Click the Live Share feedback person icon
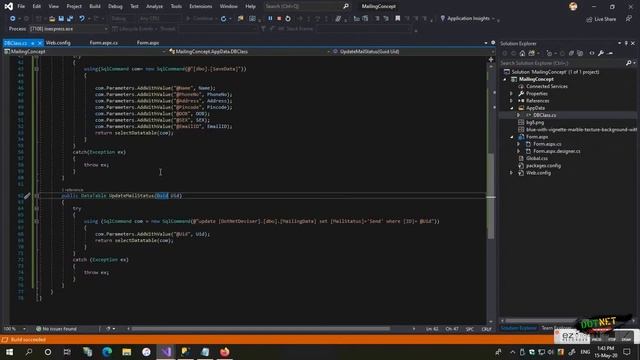 point(629,19)
